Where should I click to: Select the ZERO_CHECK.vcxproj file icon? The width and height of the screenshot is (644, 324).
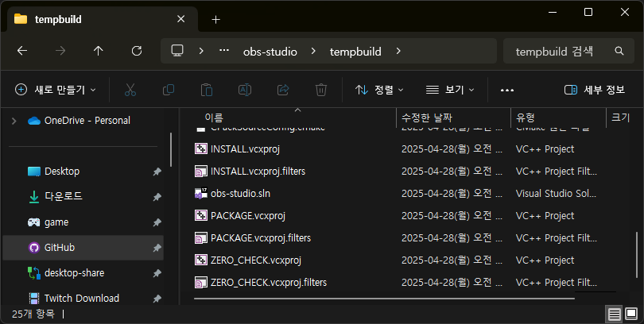201,260
